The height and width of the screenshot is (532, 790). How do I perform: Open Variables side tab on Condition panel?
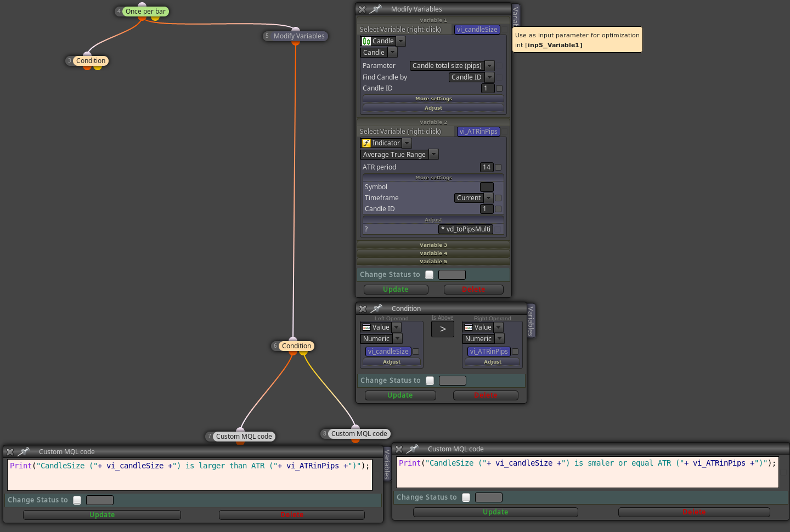(x=531, y=321)
